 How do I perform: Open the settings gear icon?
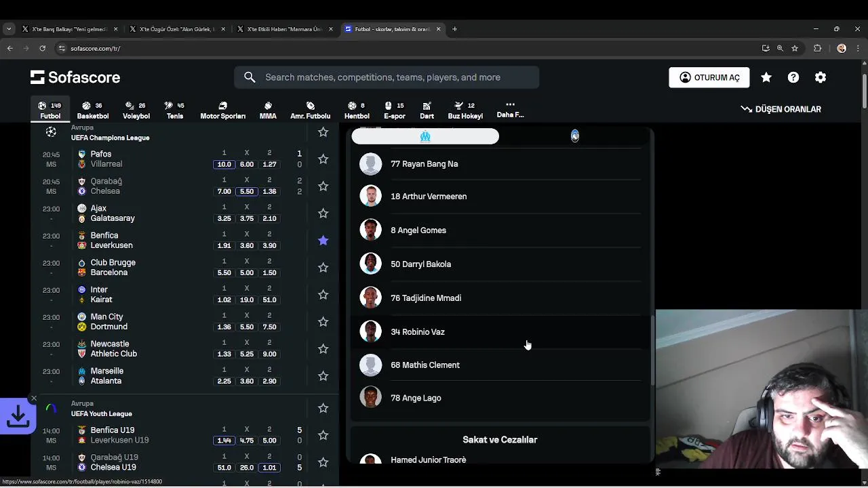tap(821, 77)
